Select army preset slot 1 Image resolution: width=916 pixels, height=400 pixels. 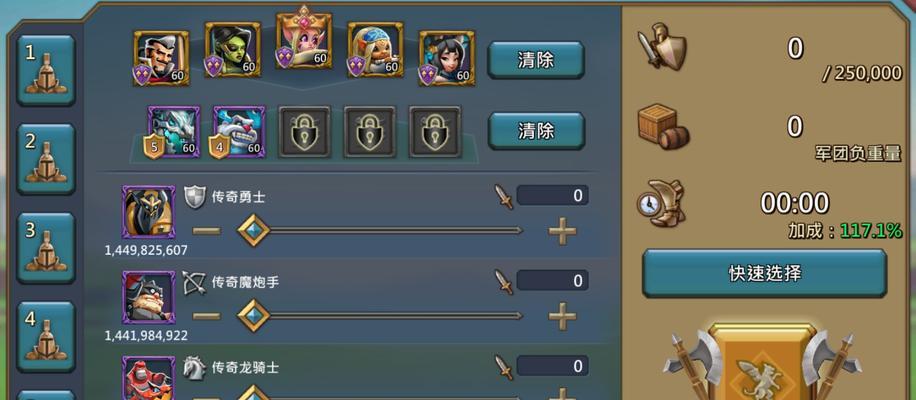point(46,71)
